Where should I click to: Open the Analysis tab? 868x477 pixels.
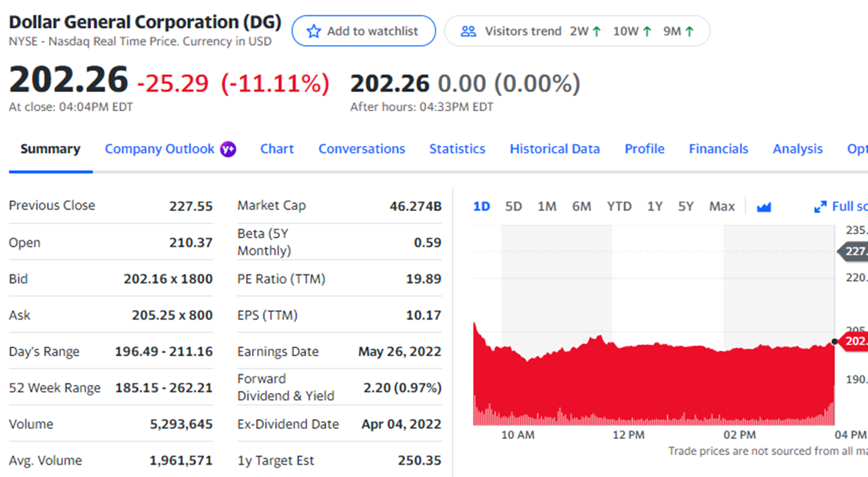pyautogui.click(x=798, y=149)
